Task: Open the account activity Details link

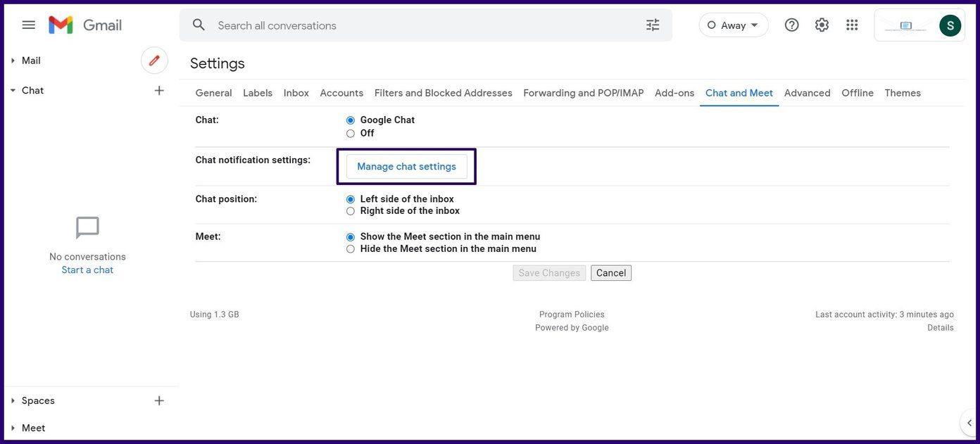Action: pos(941,328)
